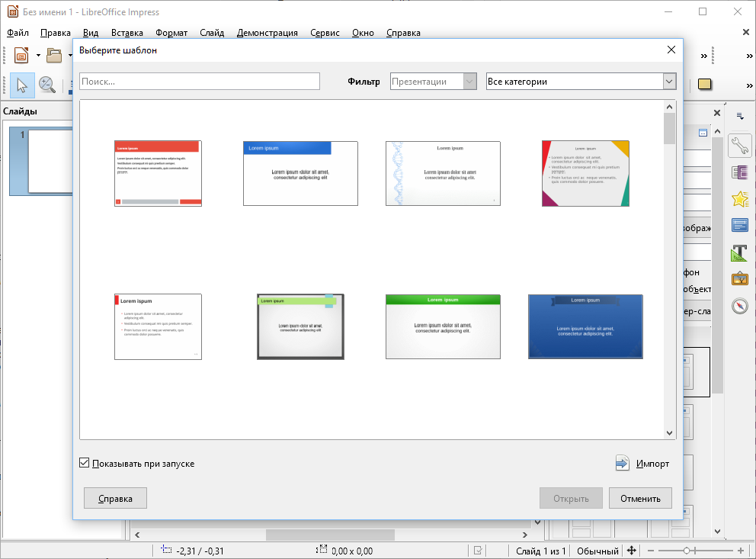Open the 'Демонстрация' menu
Screen dimensions: 756x559
tap(267, 33)
